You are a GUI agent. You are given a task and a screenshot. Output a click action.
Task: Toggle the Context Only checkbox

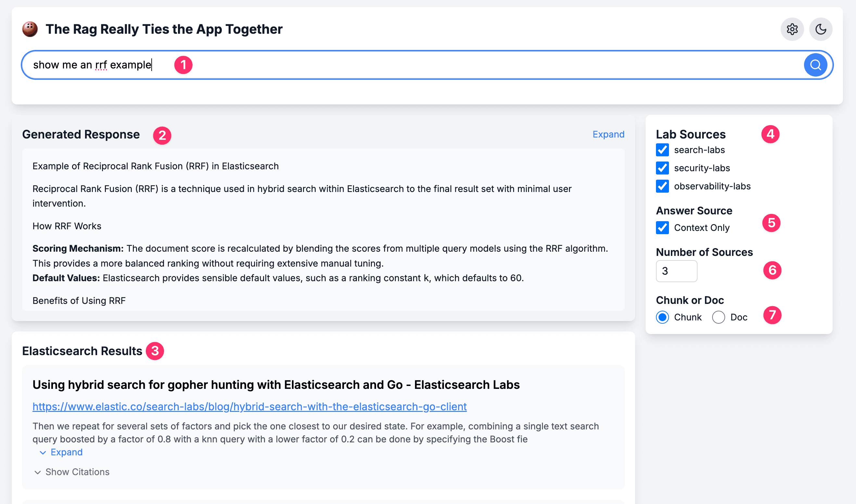(662, 228)
